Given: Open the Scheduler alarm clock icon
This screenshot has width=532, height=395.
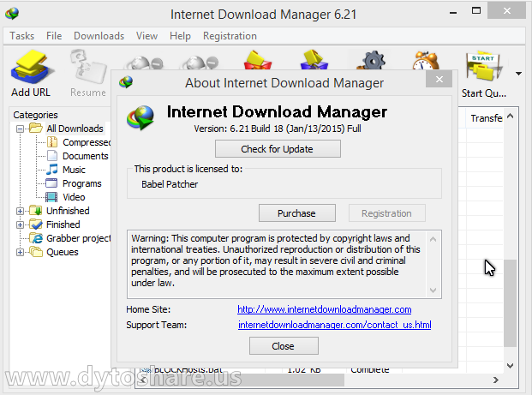Looking at the screenshot, I should tap(426, 60).
